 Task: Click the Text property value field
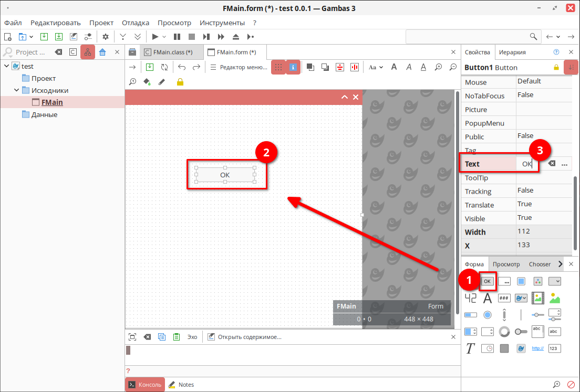pos(527,164)
